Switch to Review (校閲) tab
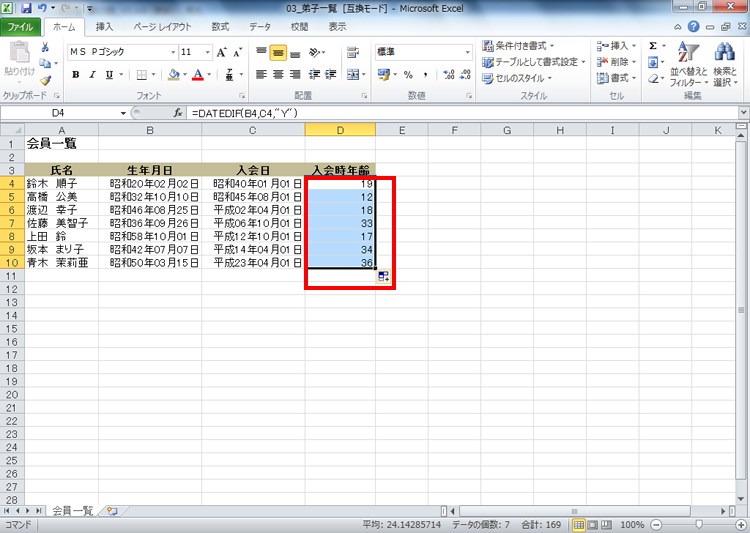750x533 pixels. pyautogui.click(x=299, y=27)
